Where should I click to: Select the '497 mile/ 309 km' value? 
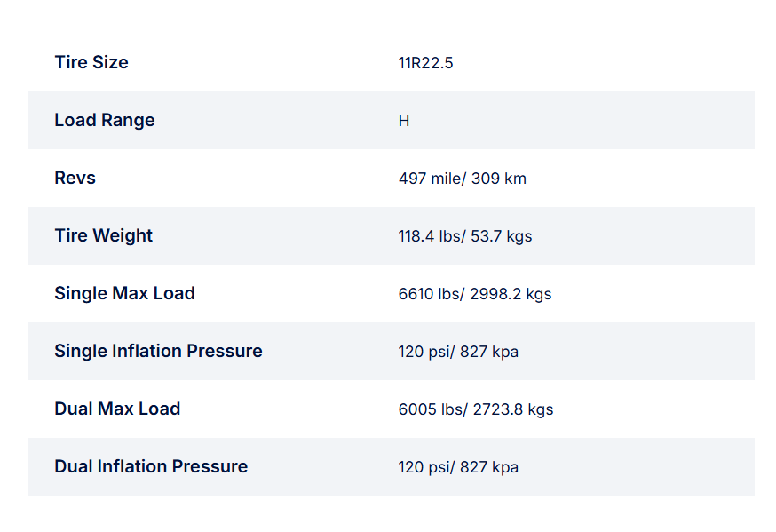pyautogui.click(x=462, y=179)
